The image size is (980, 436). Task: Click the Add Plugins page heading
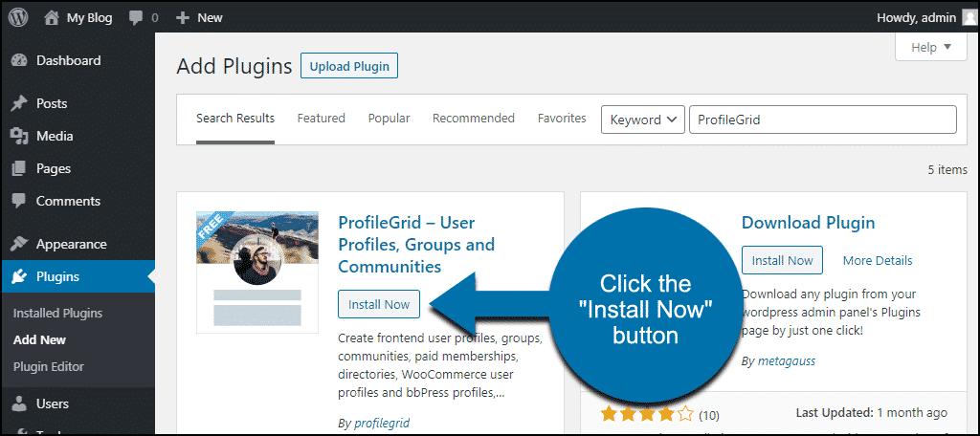234,66
